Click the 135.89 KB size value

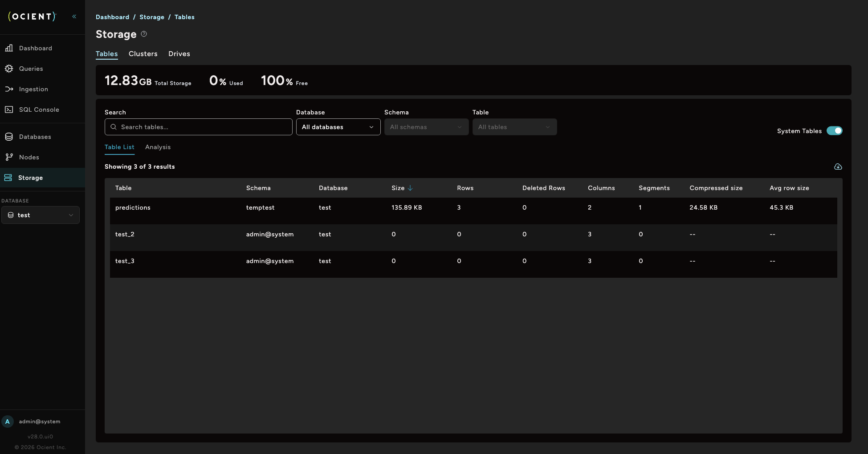pyautogui.click(x=407, y=207)
